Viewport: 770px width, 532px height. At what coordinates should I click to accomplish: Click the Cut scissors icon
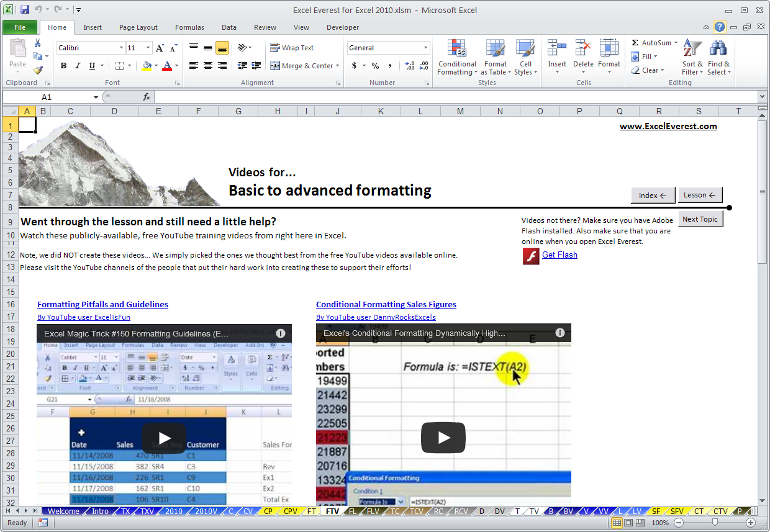tap(38, 43)
